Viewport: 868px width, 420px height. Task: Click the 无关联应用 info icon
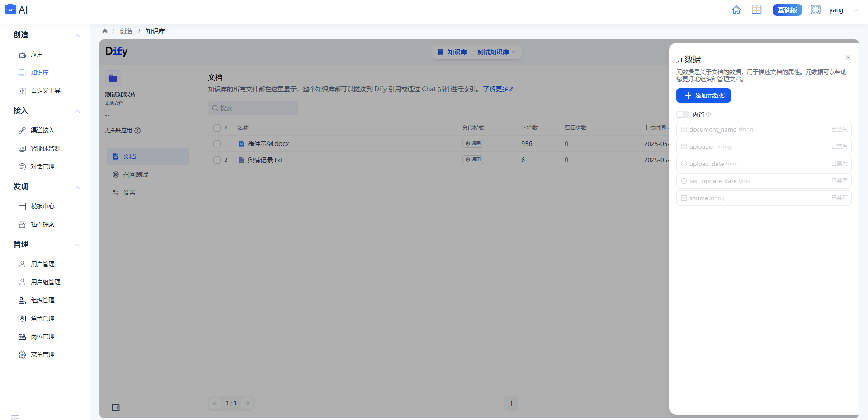click(x=137, y=131)
